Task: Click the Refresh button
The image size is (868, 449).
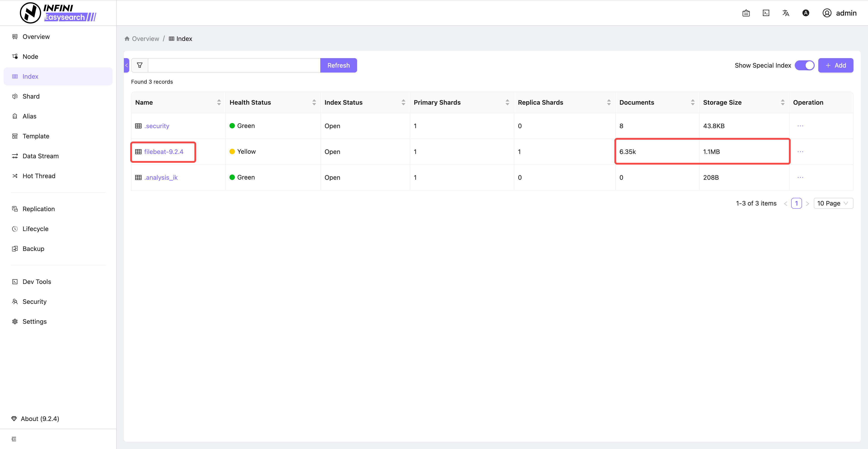Action: [x=338, y=65]
